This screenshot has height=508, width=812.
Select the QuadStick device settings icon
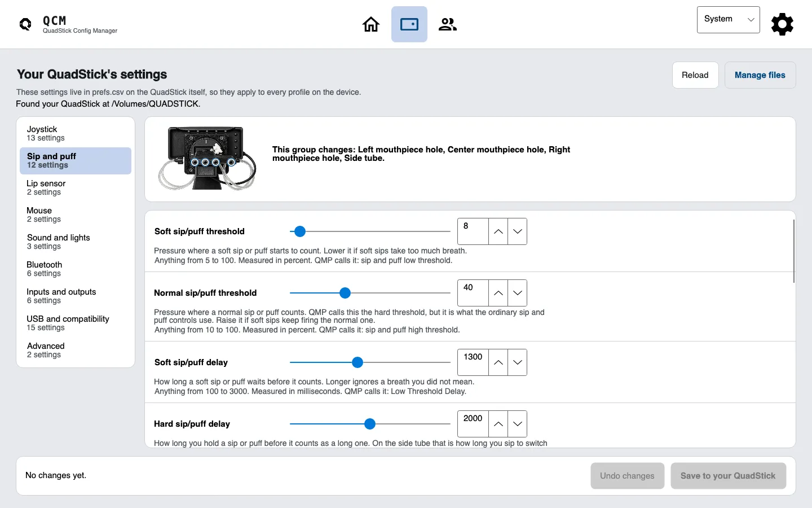tap(409, 24)
